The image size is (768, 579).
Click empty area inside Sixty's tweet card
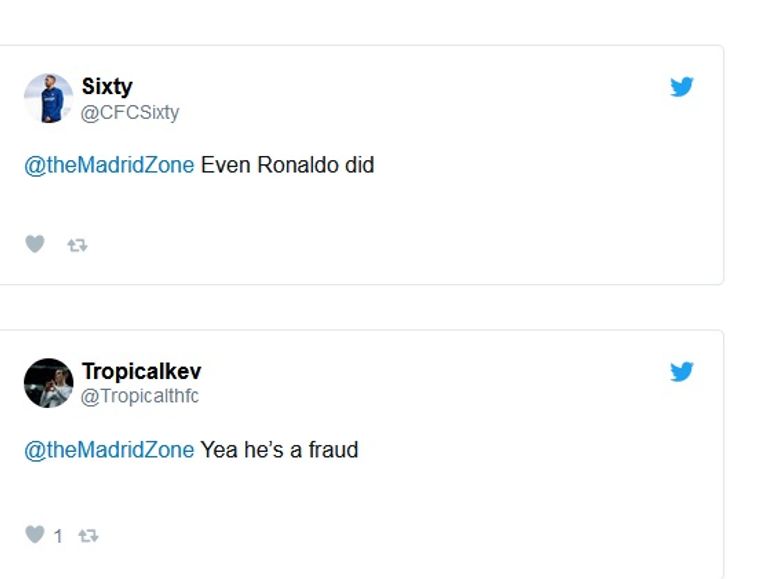click(x=450, y=220)
